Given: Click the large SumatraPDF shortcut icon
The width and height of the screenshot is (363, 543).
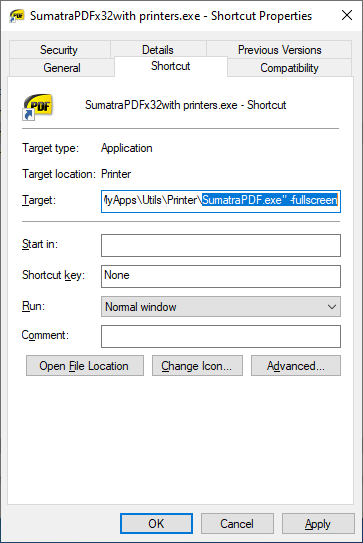Looking at the screenshot, I should click(x=37, y=107).
